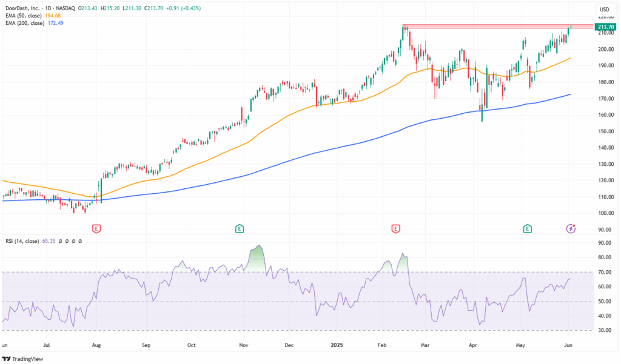Click the EMA 200 value 172.49
The image size is (621, 364).
tap(55, 24)
